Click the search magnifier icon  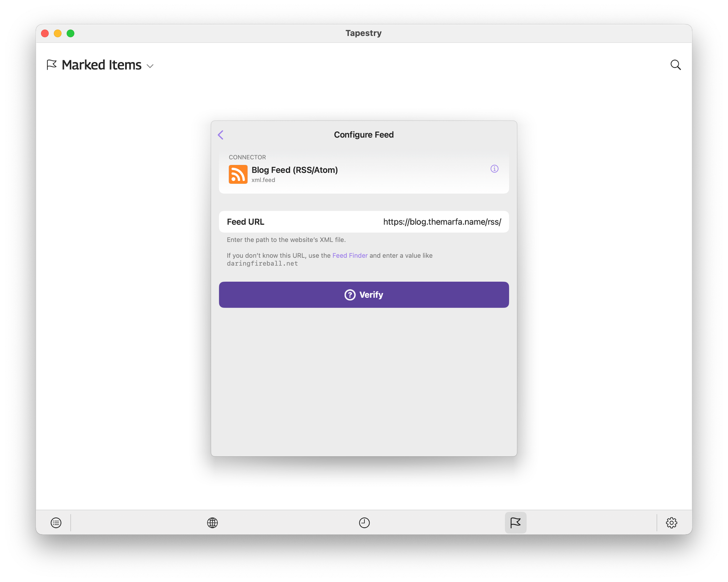(x=676, y=65)
